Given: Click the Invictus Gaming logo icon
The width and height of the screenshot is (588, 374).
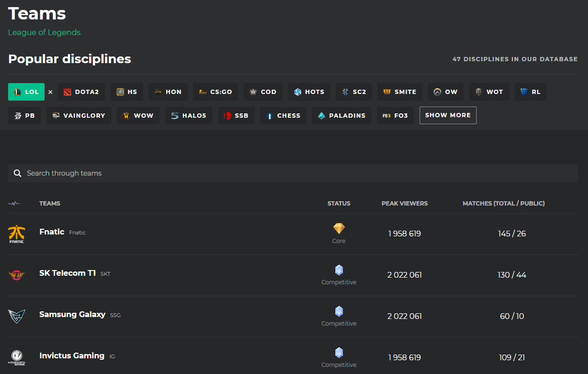Looking at the screenshot, I should (x=17, y=357).
